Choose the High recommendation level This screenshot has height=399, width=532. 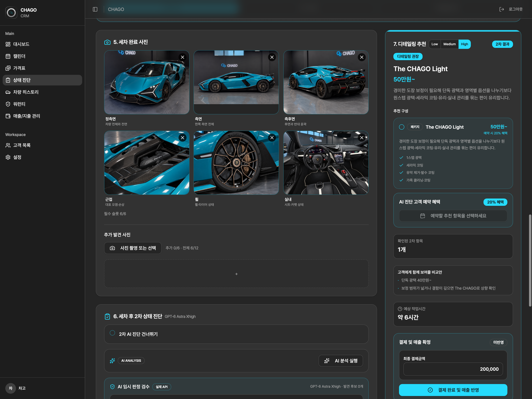click(x=464, y=44)
